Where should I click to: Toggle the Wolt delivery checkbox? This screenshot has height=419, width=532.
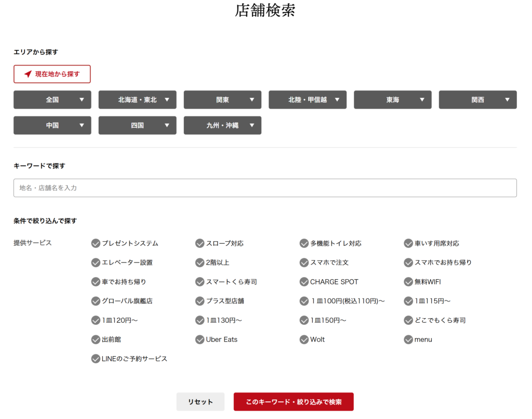point(304,339)
